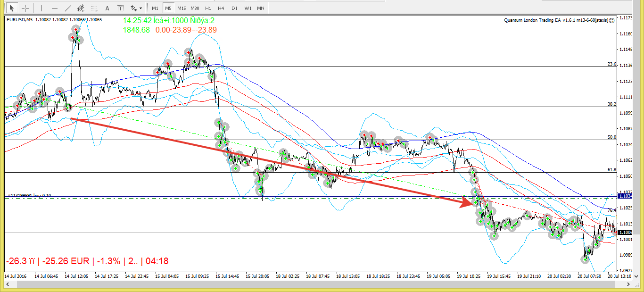This screenshot has width=644, height=292.
Task: Click the 38.2 Fibonacci level label
Action: 612,104
